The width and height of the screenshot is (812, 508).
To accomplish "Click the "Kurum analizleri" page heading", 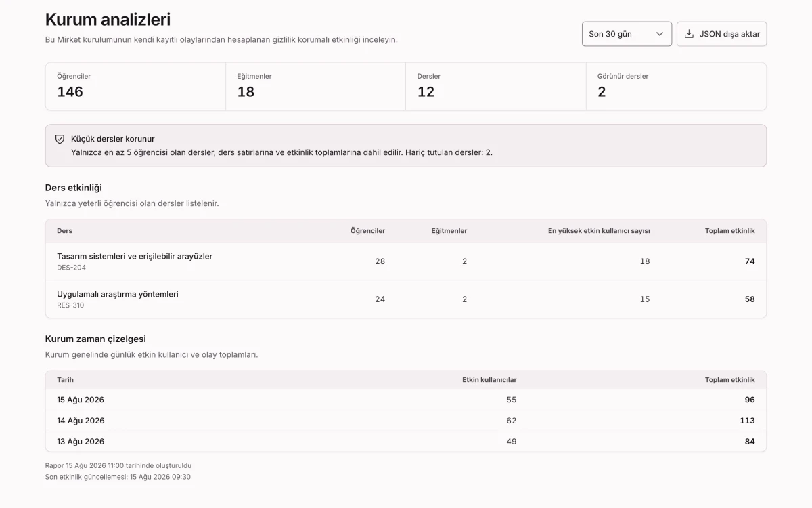I will pos(108,20).
